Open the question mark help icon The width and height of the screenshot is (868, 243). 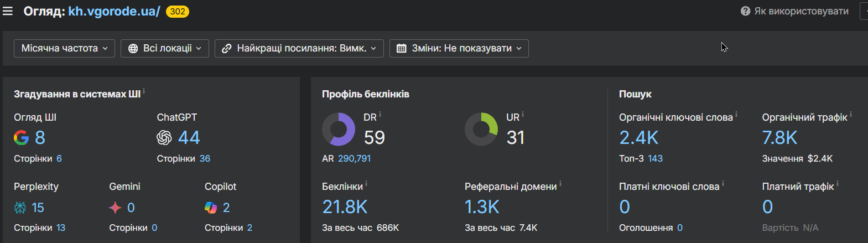tap(745, 11)
